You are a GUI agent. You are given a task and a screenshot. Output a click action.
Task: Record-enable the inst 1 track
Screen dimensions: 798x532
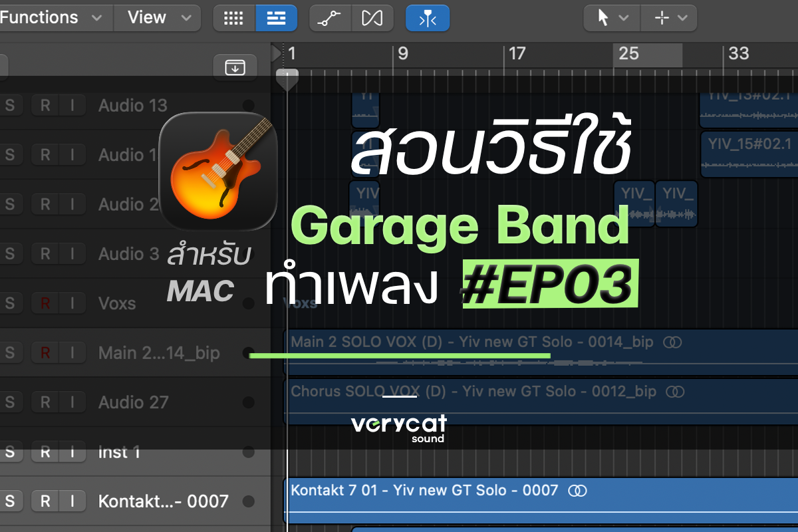click(45, 452)
